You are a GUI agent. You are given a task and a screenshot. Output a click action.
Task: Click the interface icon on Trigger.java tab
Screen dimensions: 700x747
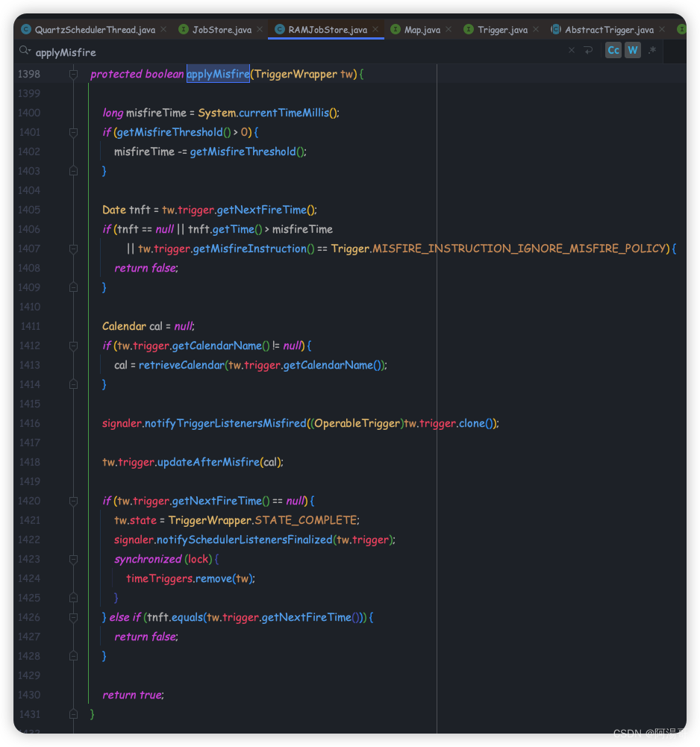click(469, 29)
